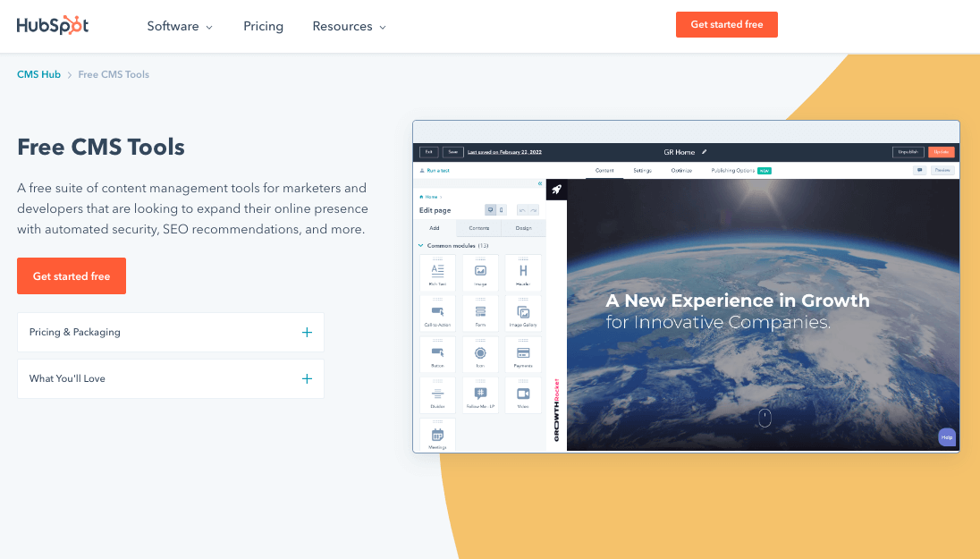980x559 pixels.
Task: Switch to desktop preview mode
Action: point(490,208)
